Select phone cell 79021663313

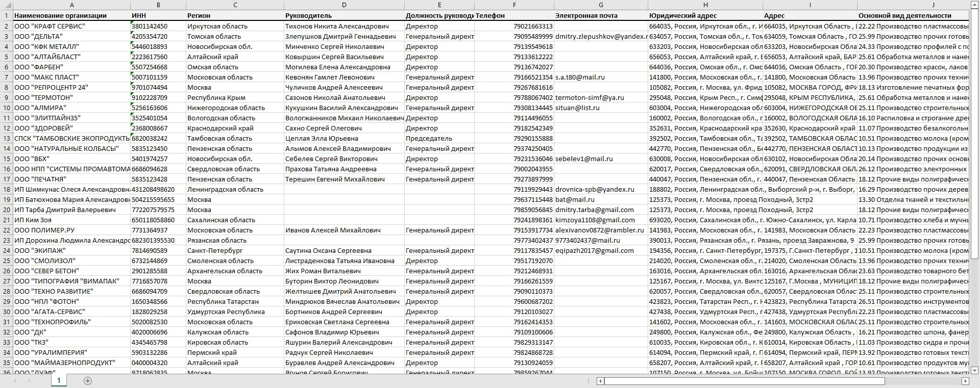tap(514, 26)
